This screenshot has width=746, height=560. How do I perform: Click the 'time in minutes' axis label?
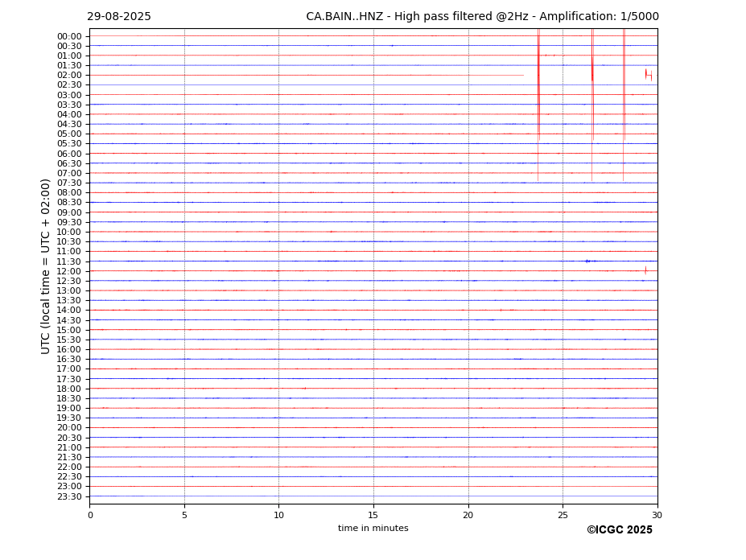point(373,528)
